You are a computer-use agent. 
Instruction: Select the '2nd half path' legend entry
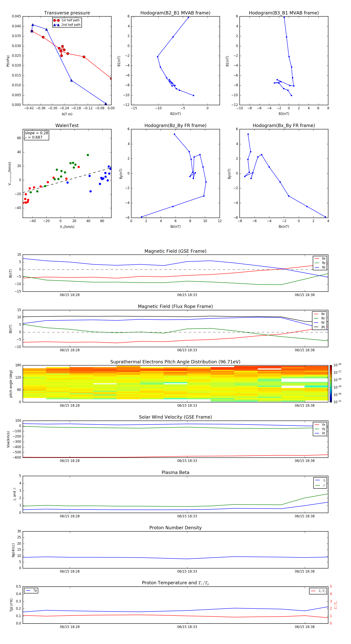(x=67, y=25)
